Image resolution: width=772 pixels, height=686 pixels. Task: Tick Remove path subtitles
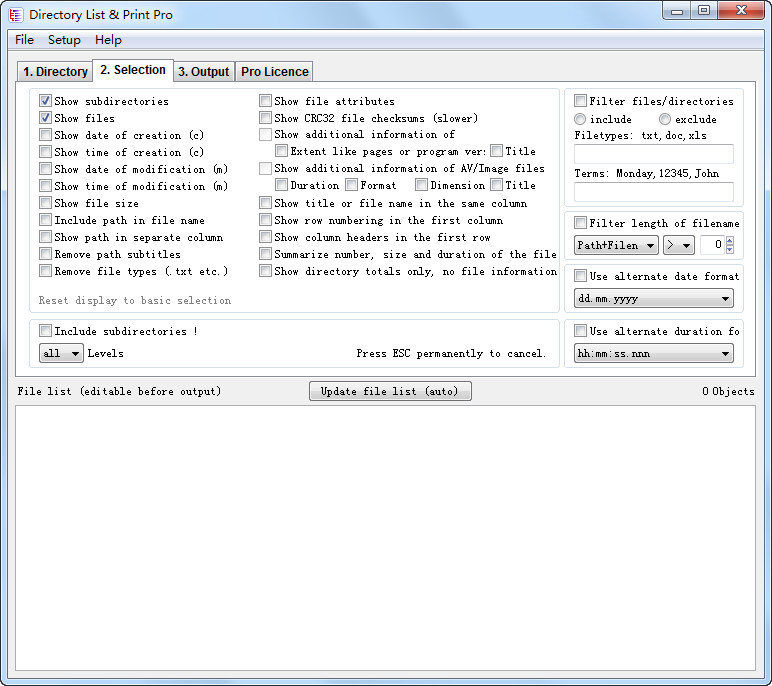pos(45,254)
